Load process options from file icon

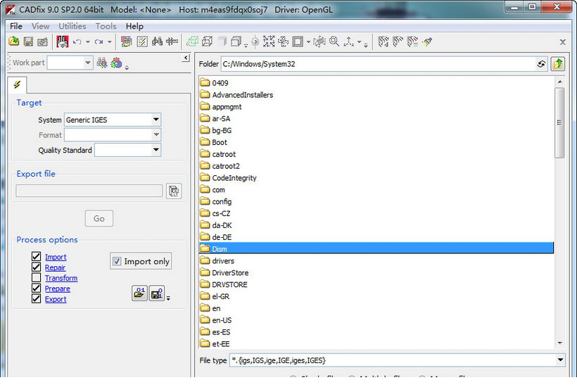click(139, 293)
